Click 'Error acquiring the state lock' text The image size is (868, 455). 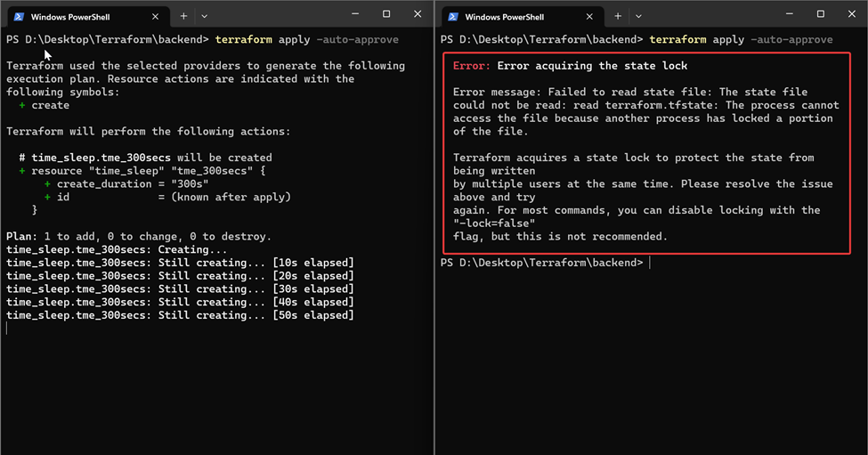pos(592,66)
